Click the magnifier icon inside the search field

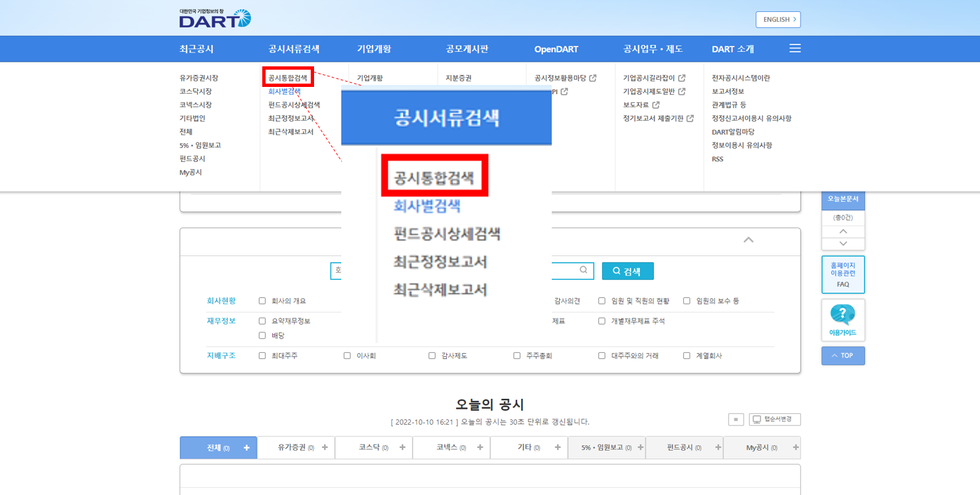tap(583, 271)
